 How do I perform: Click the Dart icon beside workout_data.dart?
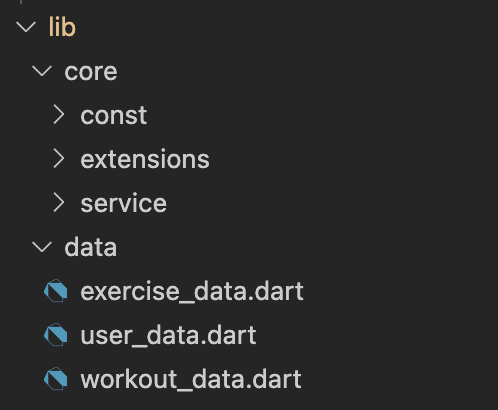coord(56,379)
